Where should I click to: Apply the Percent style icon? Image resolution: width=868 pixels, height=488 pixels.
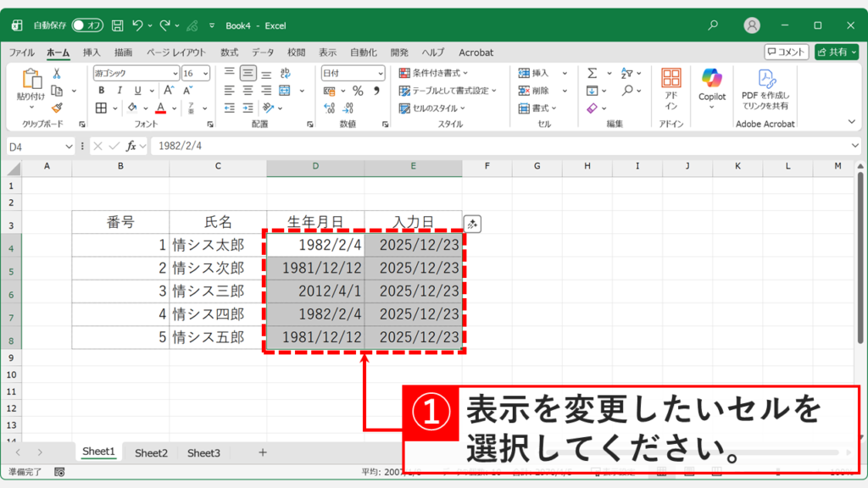click(358, 91)
